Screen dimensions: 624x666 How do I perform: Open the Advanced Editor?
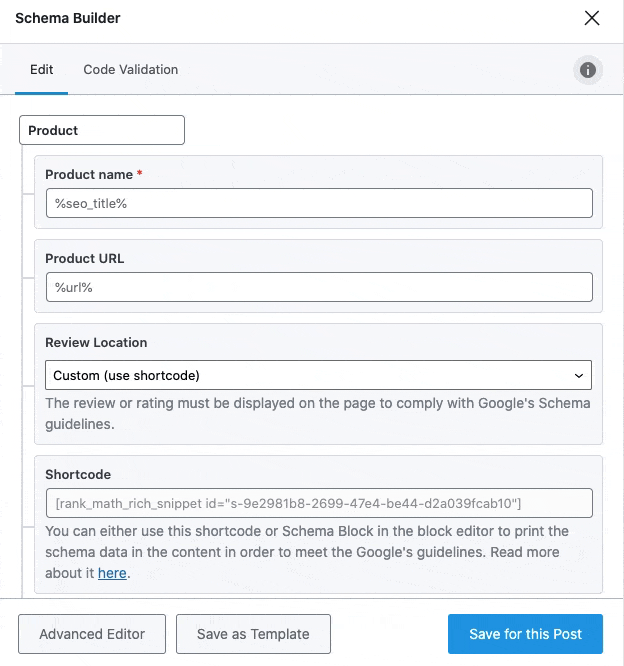click(x=92, y=634)
